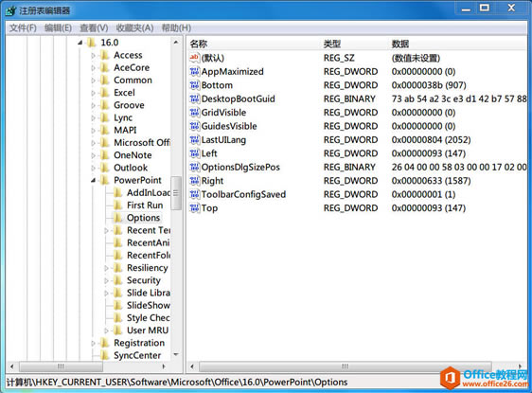532x393 pixels.
Task: Expand the Security key node
Action: [106, 280]
